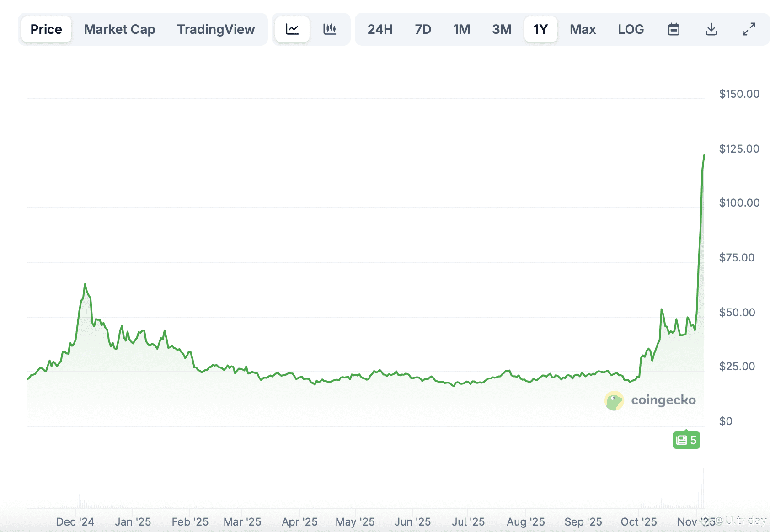Enable the 1Y timeframe
This screenshot has height=532, width=770.
(541, 29)
